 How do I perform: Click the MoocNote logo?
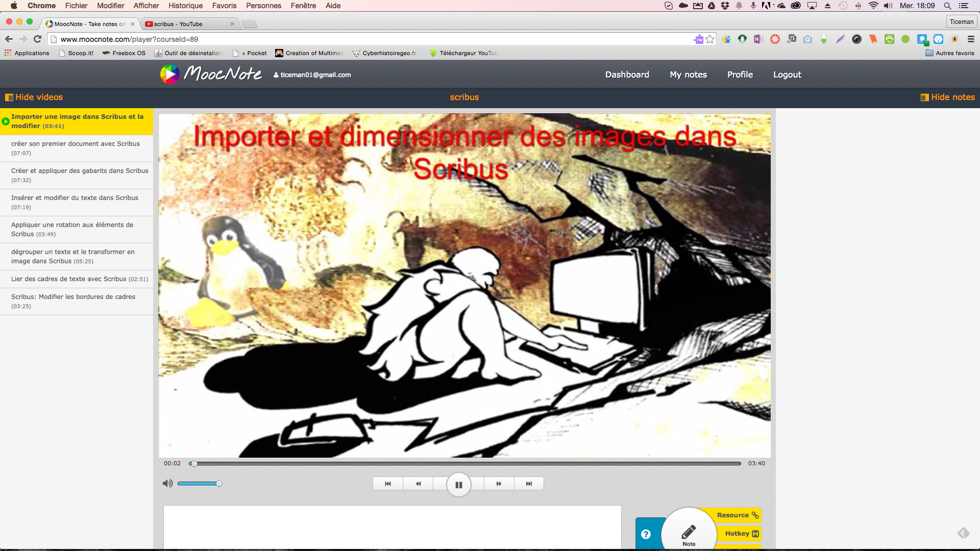pyautogui.click(x=211, y=74)
